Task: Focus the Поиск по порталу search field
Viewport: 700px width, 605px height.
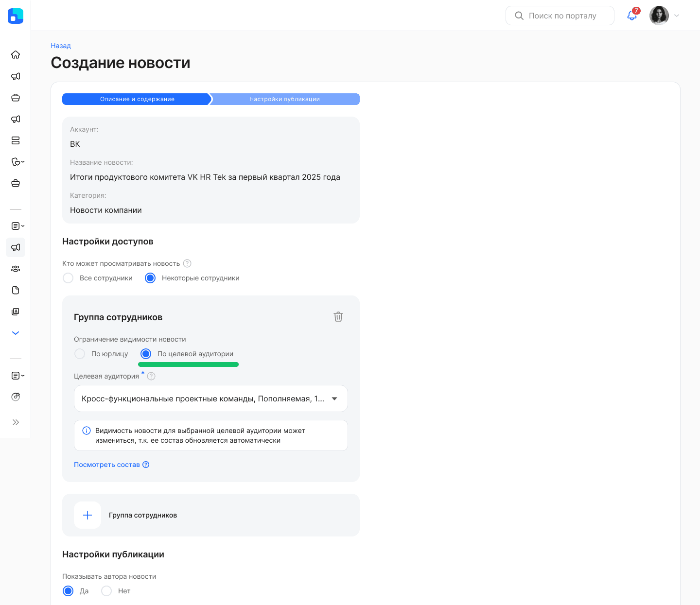Action: (x=560, y=16)
